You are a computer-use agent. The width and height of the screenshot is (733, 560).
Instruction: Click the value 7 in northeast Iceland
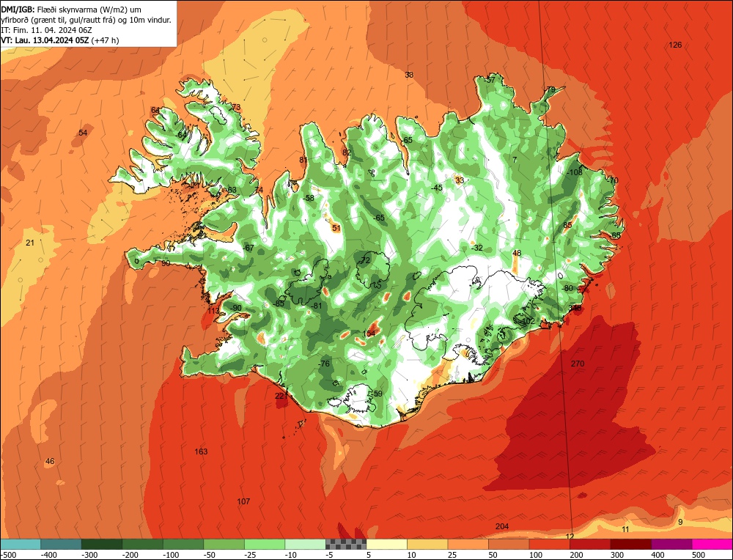click(515, 160)
